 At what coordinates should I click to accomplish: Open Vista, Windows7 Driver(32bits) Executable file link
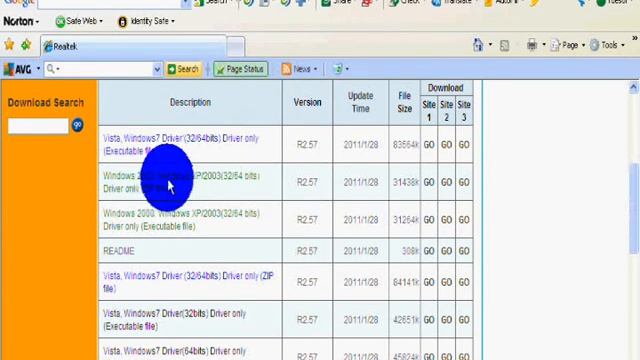[x=174, y=320]
